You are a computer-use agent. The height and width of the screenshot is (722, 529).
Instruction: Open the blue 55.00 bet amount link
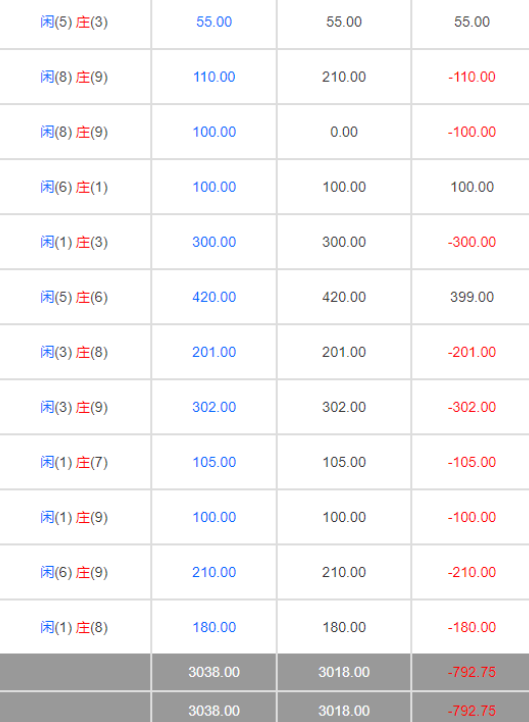coord(214,22)
